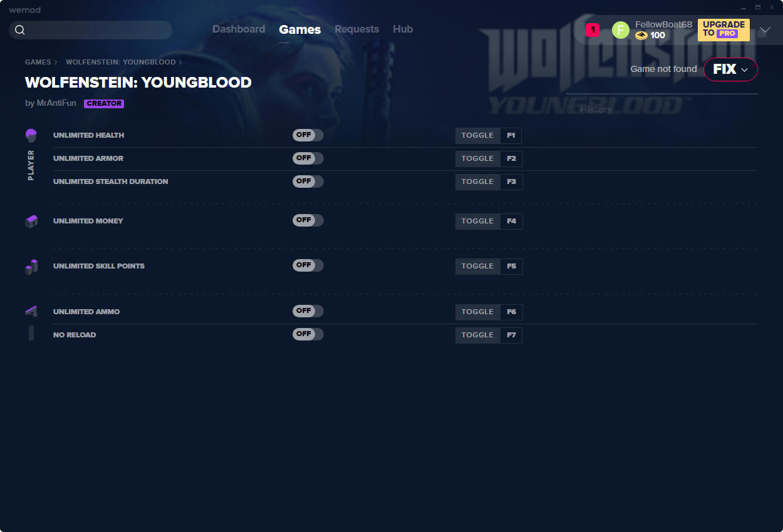This screenshot has height=532, width=783.
Task: Expand the FIX dropdown button
Action: (x=730, y=69)
